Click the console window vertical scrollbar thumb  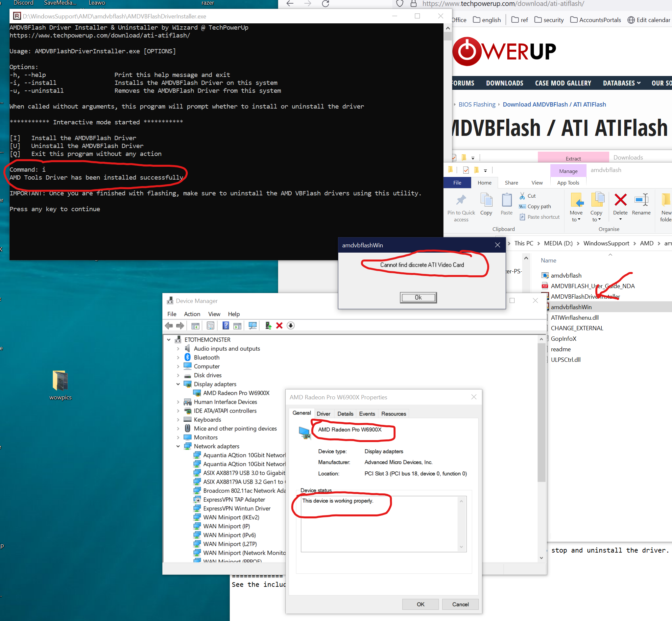tap(447, 36)
